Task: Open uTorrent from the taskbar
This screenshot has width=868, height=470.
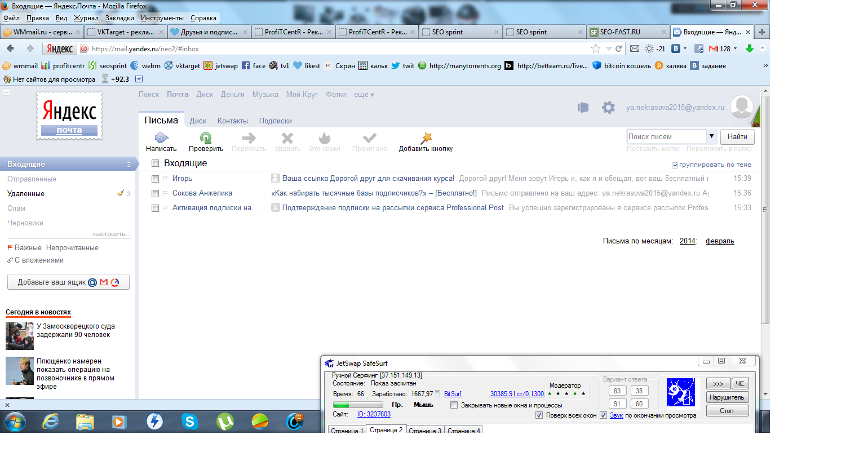Action: (225, 421)
